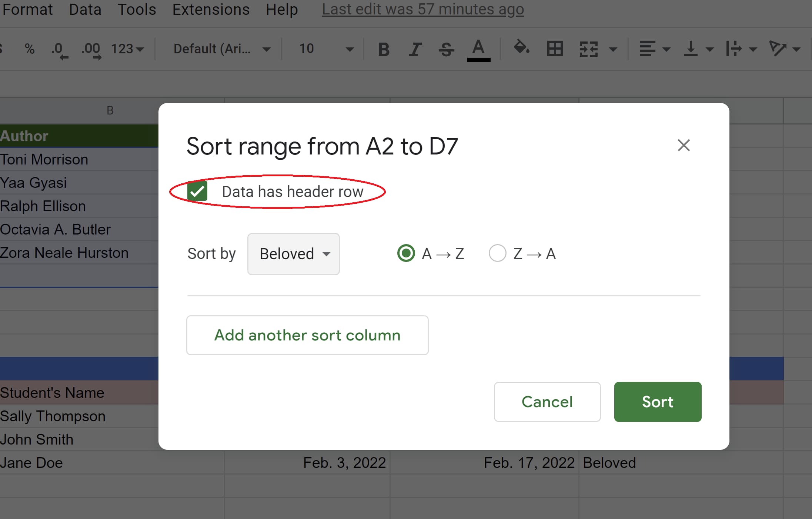
Task: Toggle bold formatting in toolbar
Action: [384, 49]
